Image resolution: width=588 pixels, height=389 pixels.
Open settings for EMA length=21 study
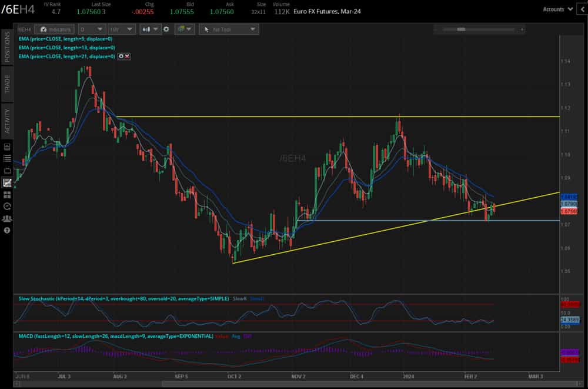pyautogui.click(x=121, y=56)
